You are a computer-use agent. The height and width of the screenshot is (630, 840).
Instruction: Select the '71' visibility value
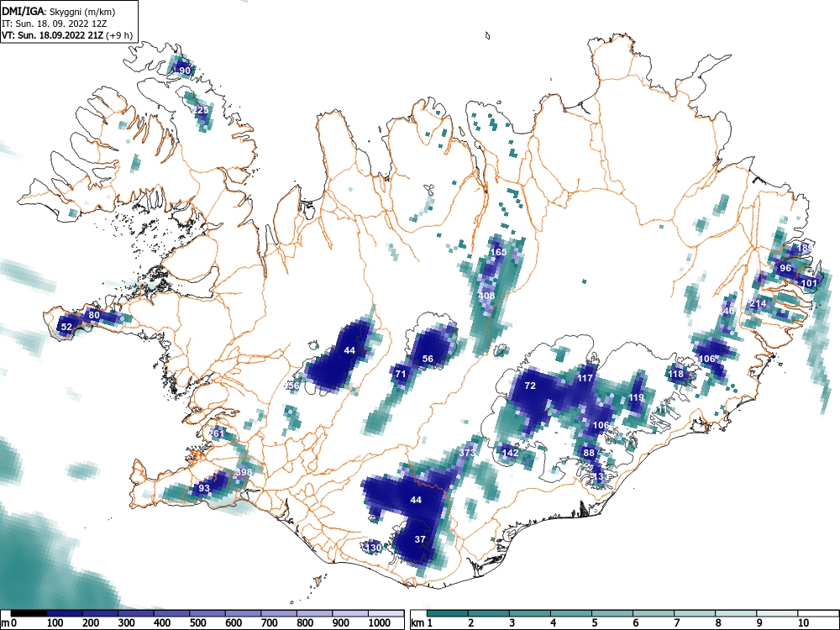coord(401,374)
